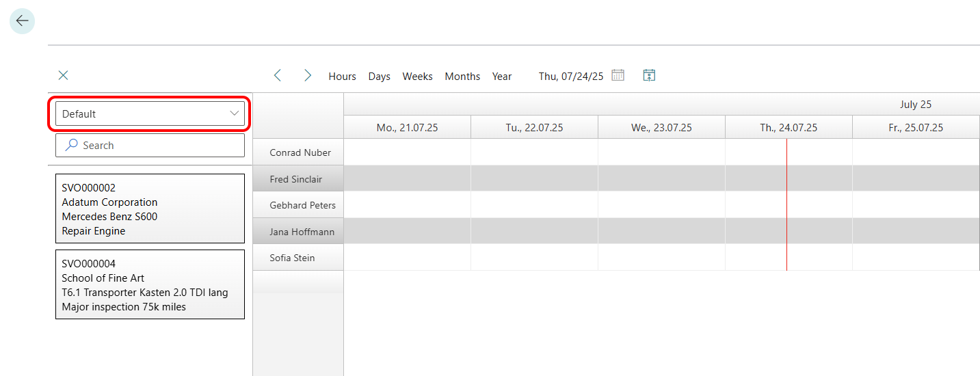This screenshot has width=980, height=376.
Task: Click the red current-time marker line
Action: click(x=786, y=205)
